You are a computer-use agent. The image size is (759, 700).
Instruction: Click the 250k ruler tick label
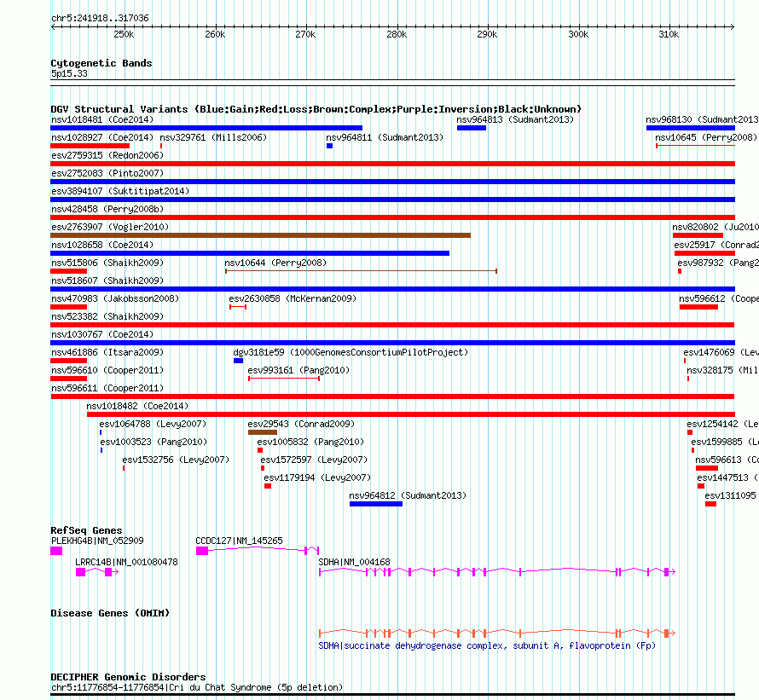[x=124, y=34]
